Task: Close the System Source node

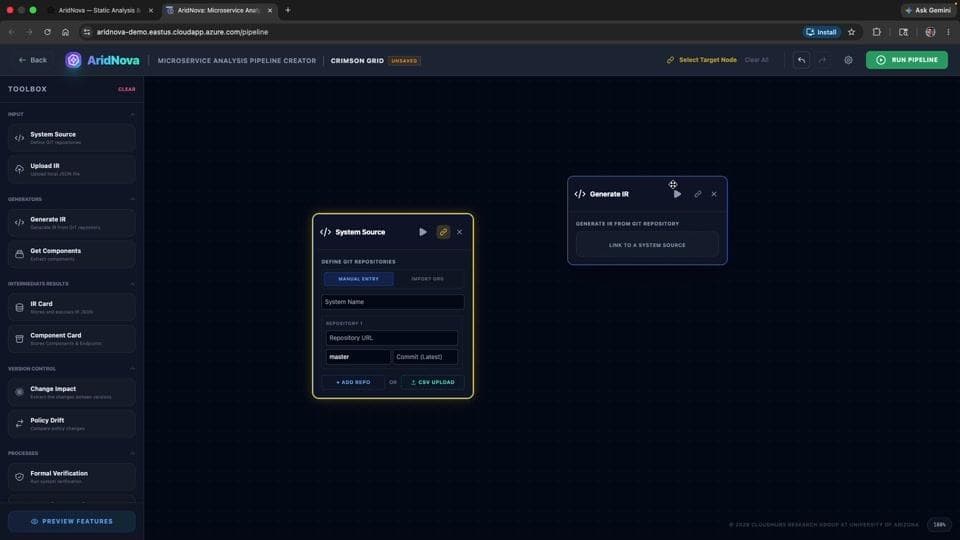Action: click(460, 232)
